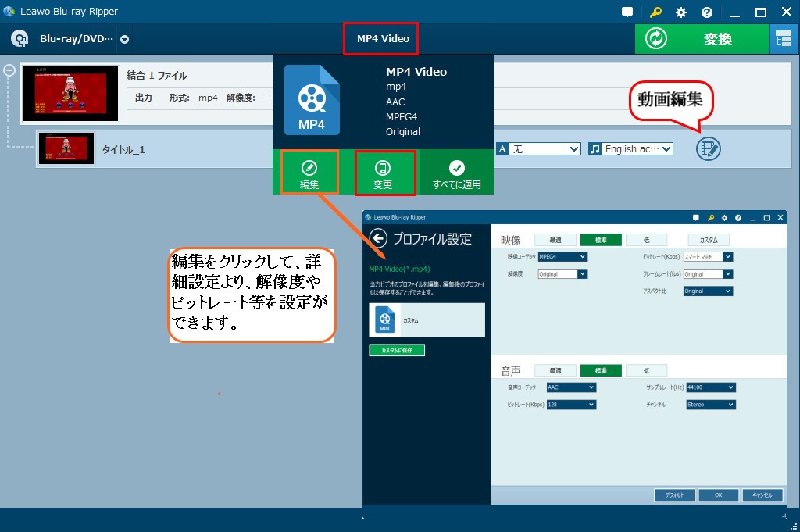Open video ビットレート スマートマッチ dropdown

click(x=708, y=256)
